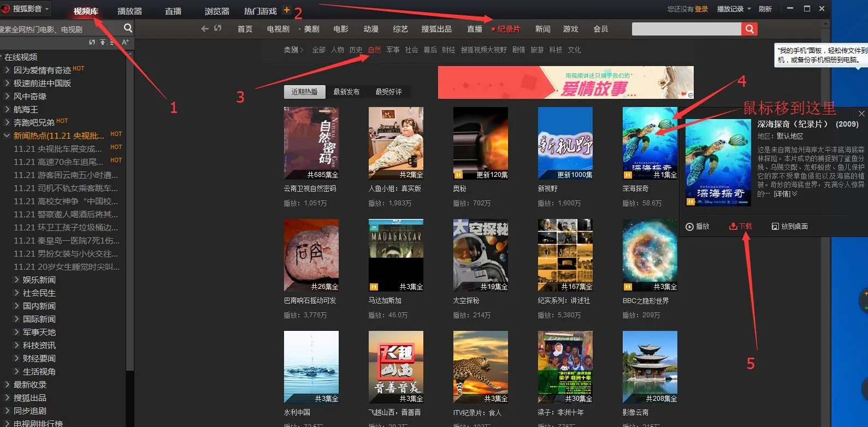Click the orange plus add-tab icon

tap(286, 10)
